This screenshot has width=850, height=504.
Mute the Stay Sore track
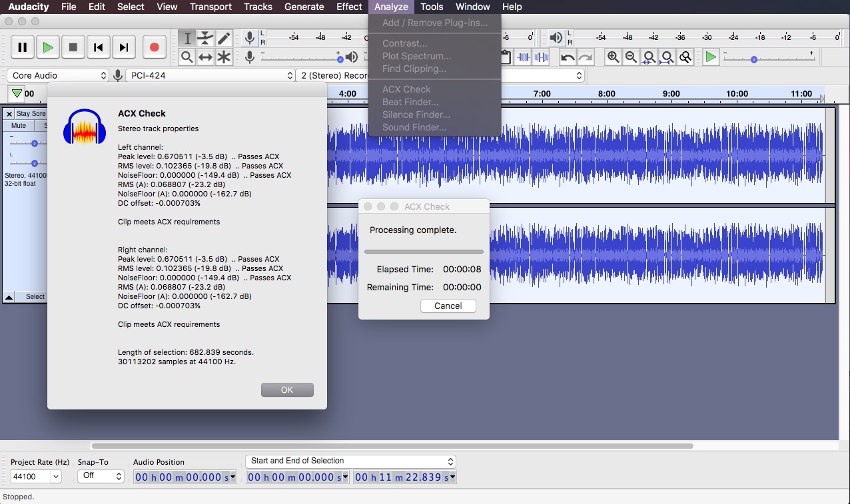[19, 125]
